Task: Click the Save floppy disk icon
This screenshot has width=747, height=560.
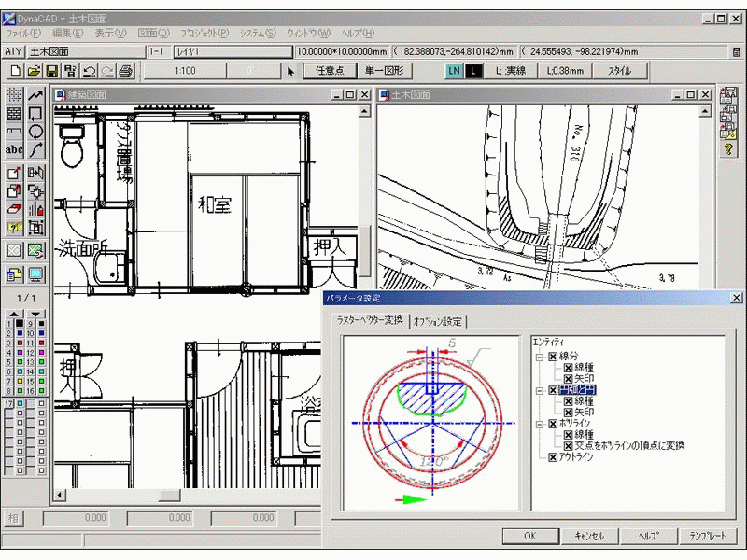Action: click(51, 71)
